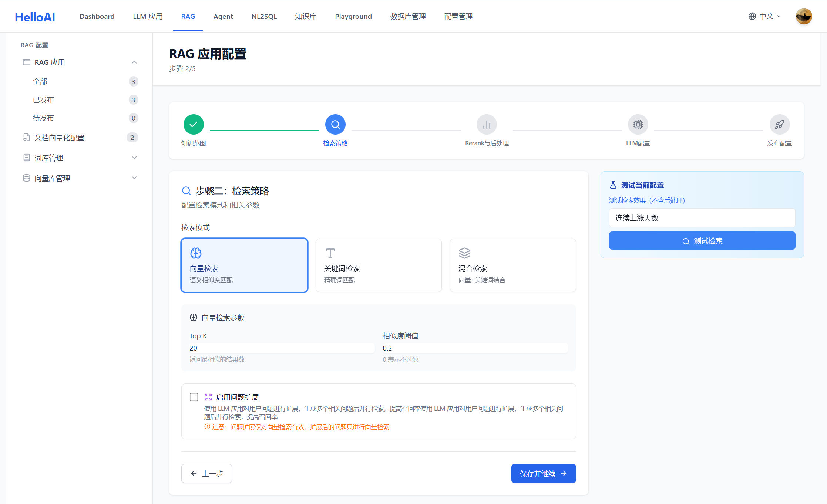Click the 测试检索 button
Image resolution: width=827 pixels, height=504 pixels.
tap(702, 241)
